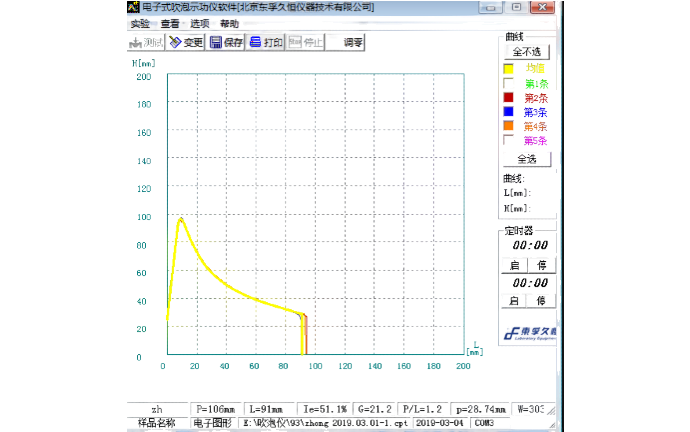Open the last menu in the menu bar

(x=229, y=23)
